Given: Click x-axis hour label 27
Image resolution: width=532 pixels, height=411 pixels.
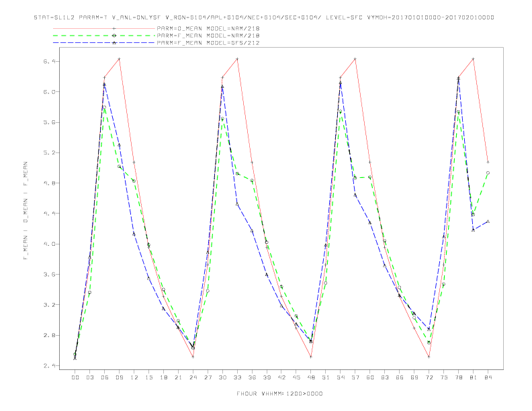Looking at the screenshot, I should pos(208,377).
